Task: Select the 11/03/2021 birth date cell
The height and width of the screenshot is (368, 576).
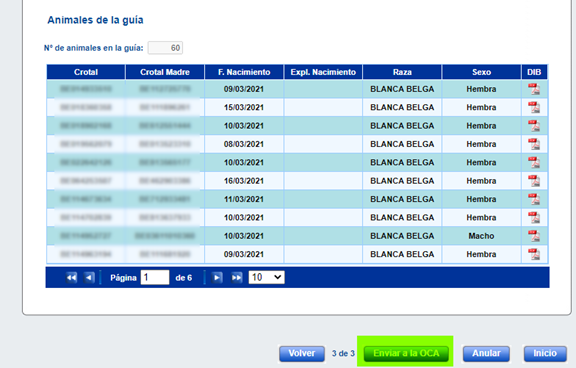Action: click(x=244, y=199)
